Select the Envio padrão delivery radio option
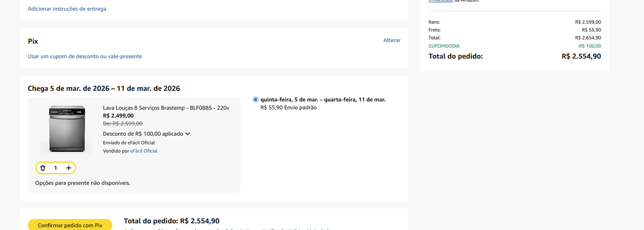 tap(255, 99)
